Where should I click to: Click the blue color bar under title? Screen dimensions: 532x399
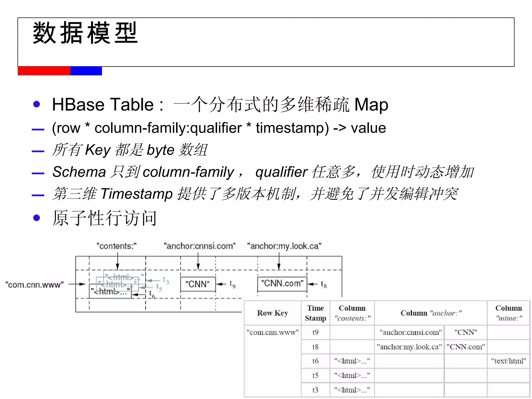(x=86, y=71)
